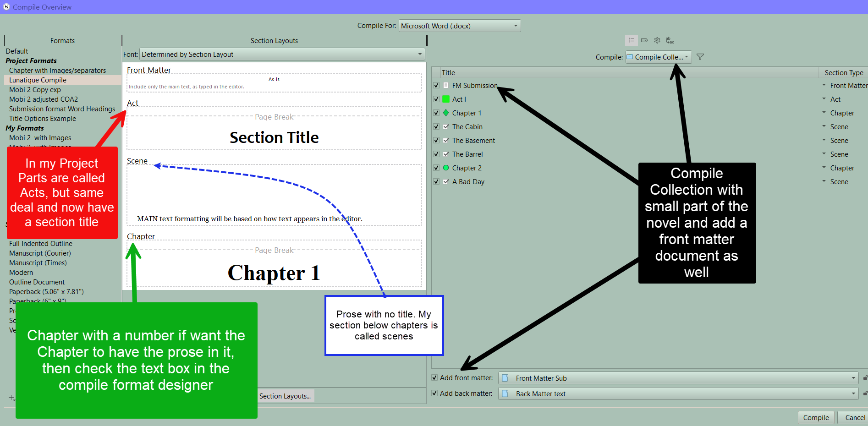Open Section Type dropdown for Act I
Viewport: 868px width, 426px height.
[824, 99]
